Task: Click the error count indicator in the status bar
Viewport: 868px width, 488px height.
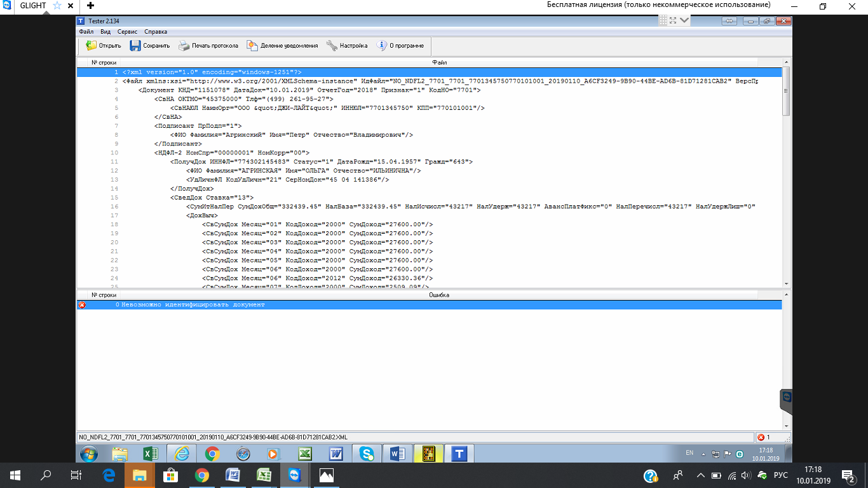Action: pyautogui.click(x=763, y=437)
